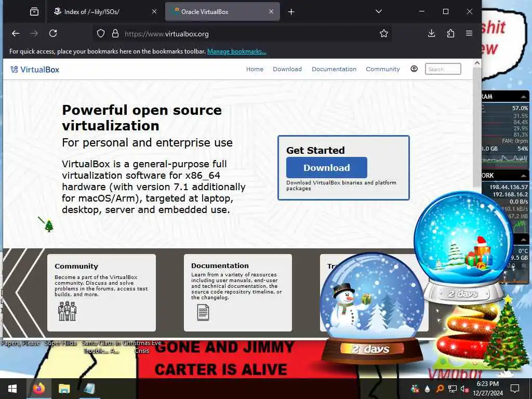Open the Community nav item
Viewport: 532px width, 399px height.
coord(383,69)
